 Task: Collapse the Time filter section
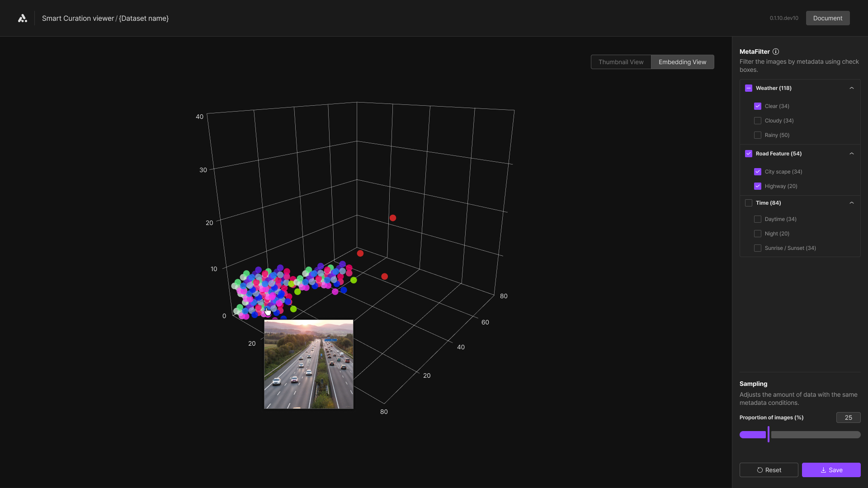tap(852, 203)
